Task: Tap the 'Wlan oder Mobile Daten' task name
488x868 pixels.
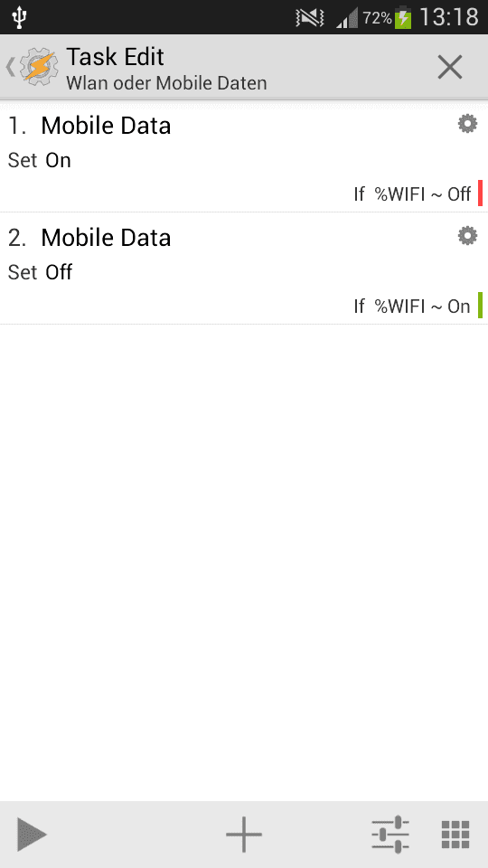Action: [166, 83]
